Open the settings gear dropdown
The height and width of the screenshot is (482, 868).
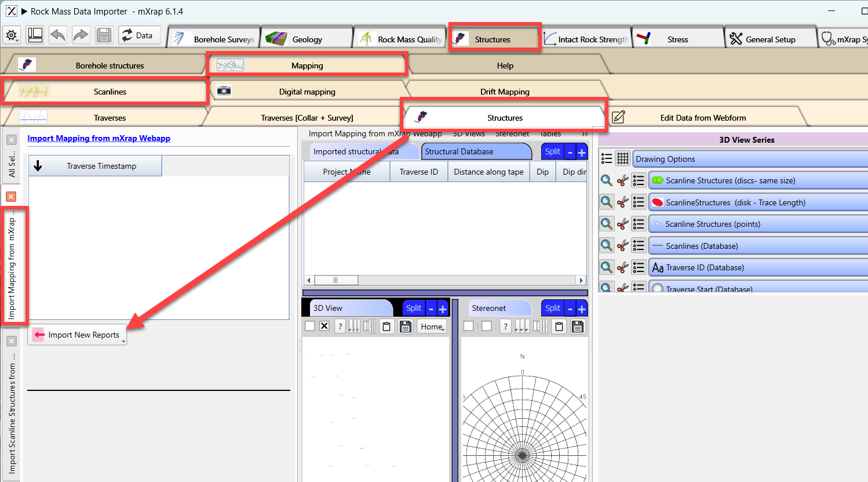pyautogui.click(x=12, y=35)
